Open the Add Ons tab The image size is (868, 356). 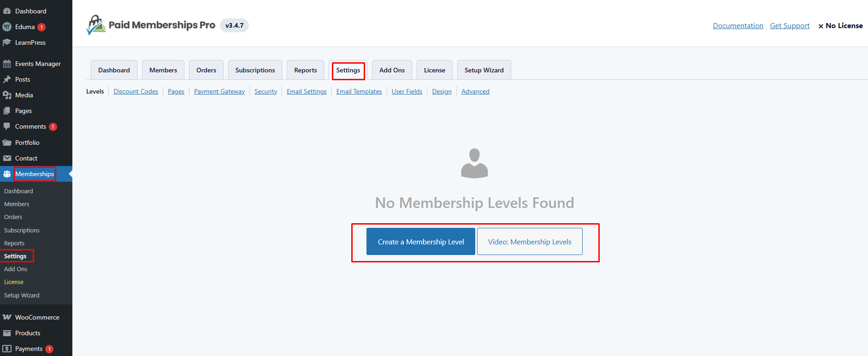click(x=392, y=70)
